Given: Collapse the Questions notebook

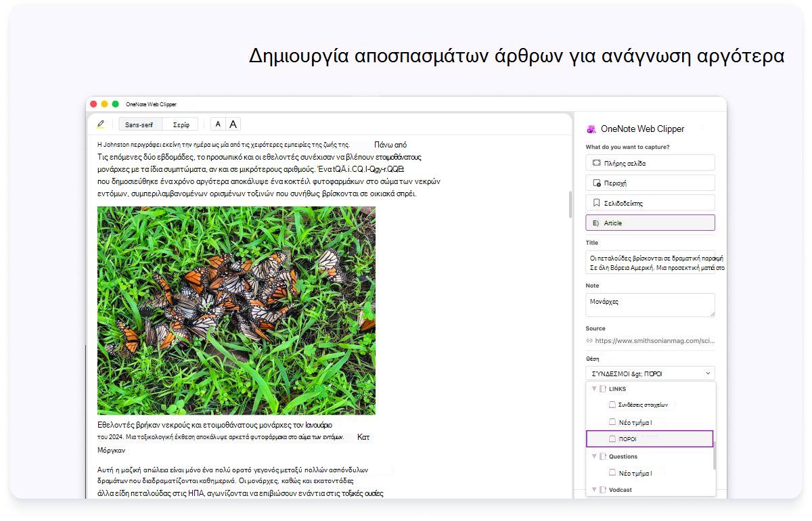Looking at the screenshot, I should [x=594, y=457].
